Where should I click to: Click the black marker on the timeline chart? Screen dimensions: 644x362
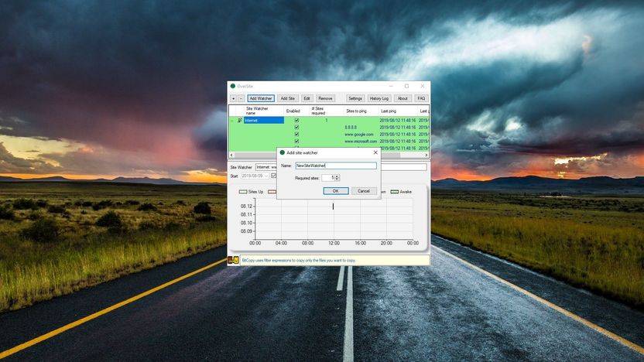click(x=333, y=207)
